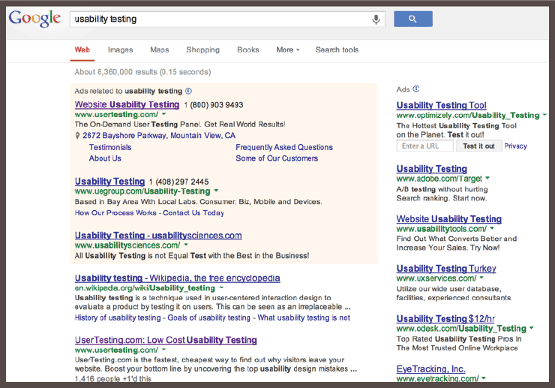Screen dimensions: 555x388
Task: Activate voice search microphone icon
Action: click(x=376, y=19)
